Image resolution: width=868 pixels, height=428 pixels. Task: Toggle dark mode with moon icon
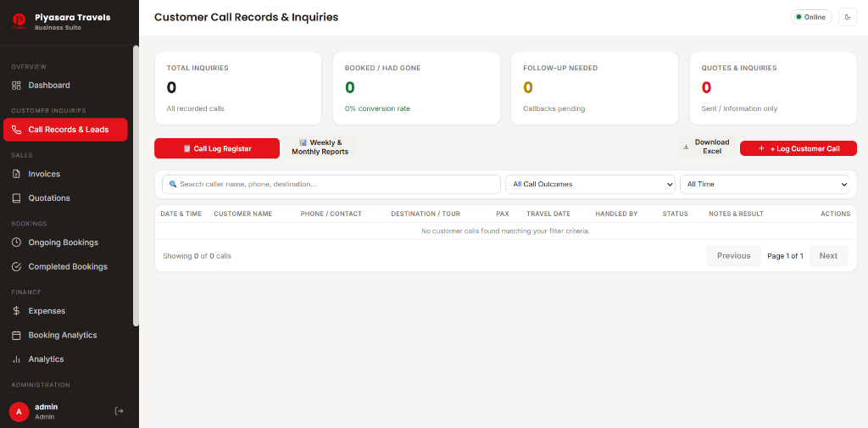click(x=848, y=17)
